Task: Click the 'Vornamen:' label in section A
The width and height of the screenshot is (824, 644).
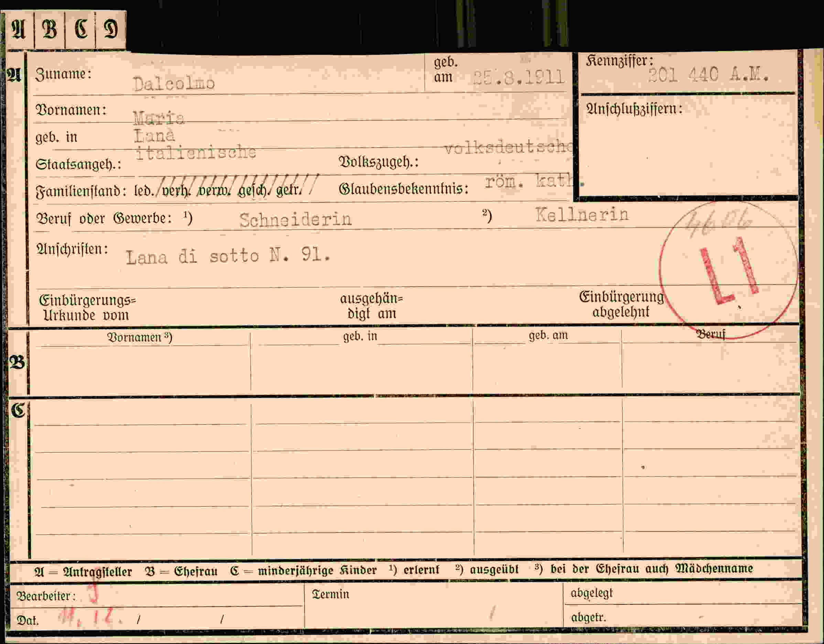Action: (71, 110)
